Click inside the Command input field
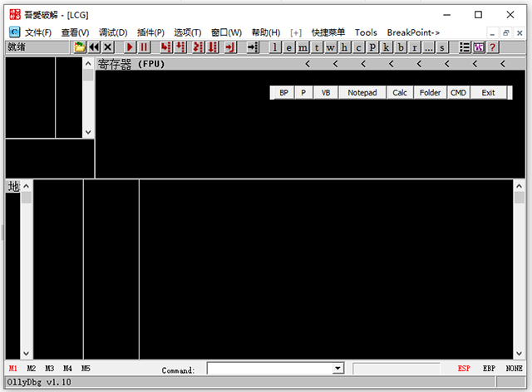Viewport: 532px width, 392px height. (269, 368)
